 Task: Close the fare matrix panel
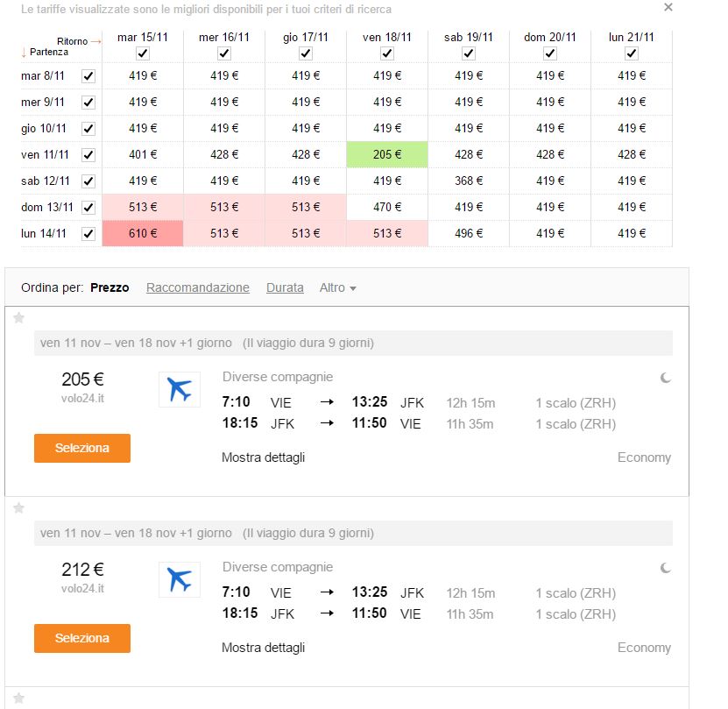(x=668, y=8)
